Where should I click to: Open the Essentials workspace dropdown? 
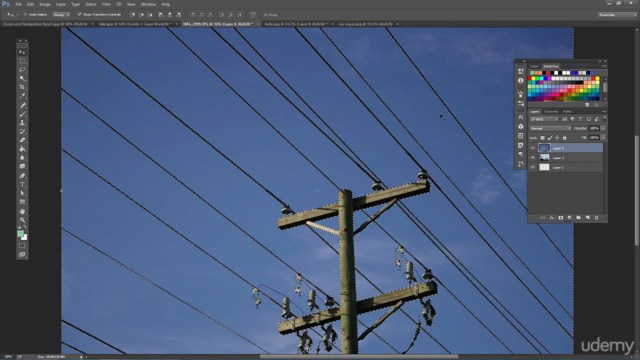click(x=617, y=15)
